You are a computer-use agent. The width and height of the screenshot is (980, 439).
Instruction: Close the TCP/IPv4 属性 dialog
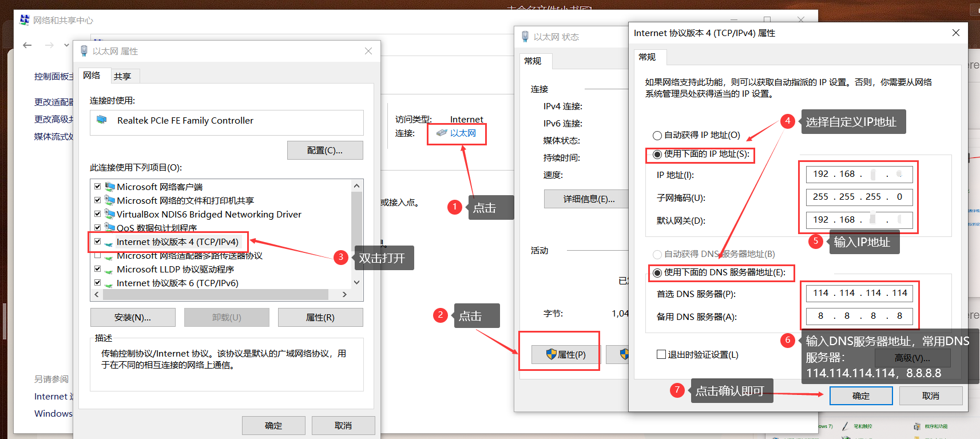coord(955,33)
